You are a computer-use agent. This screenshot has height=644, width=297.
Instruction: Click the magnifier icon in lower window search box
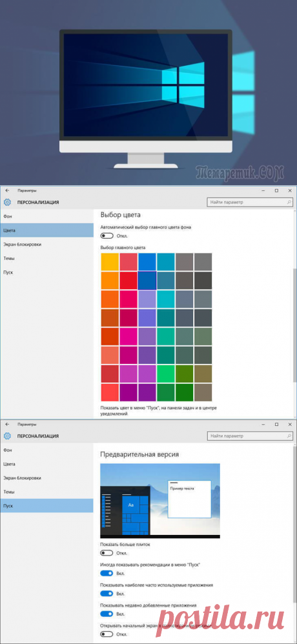tap(289, 436)
